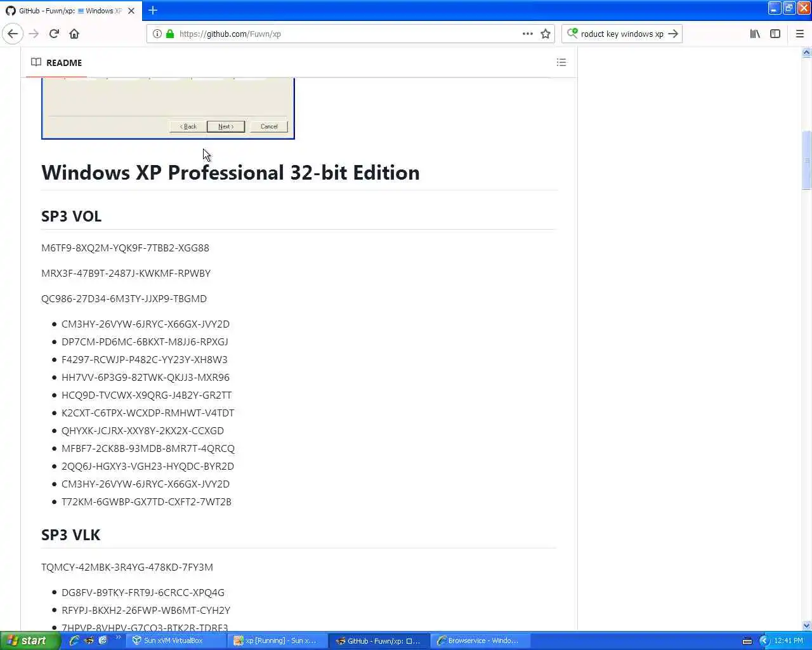Screen dimensions: 812x650
Task: Click the keyboard icon in system tray
Action: 747,640
